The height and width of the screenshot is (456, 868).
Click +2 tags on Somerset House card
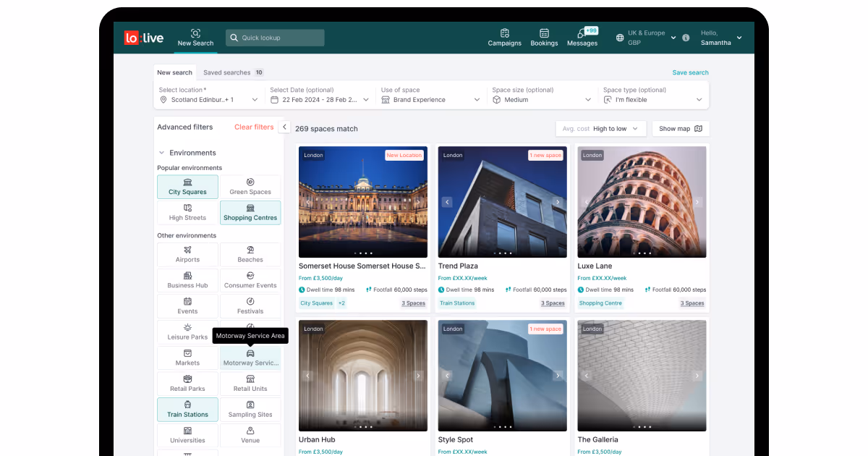[341, 303]
